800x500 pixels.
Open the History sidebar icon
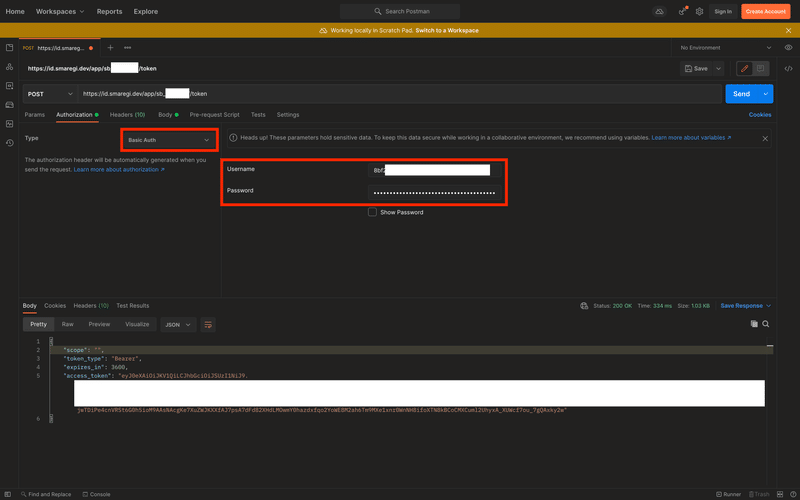(x=9, y=143)
